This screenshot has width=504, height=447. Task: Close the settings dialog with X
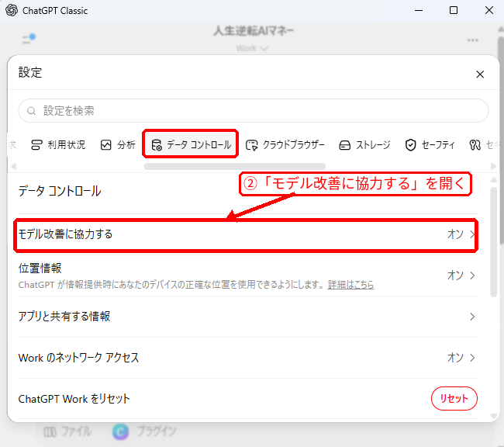pos(480,74)
